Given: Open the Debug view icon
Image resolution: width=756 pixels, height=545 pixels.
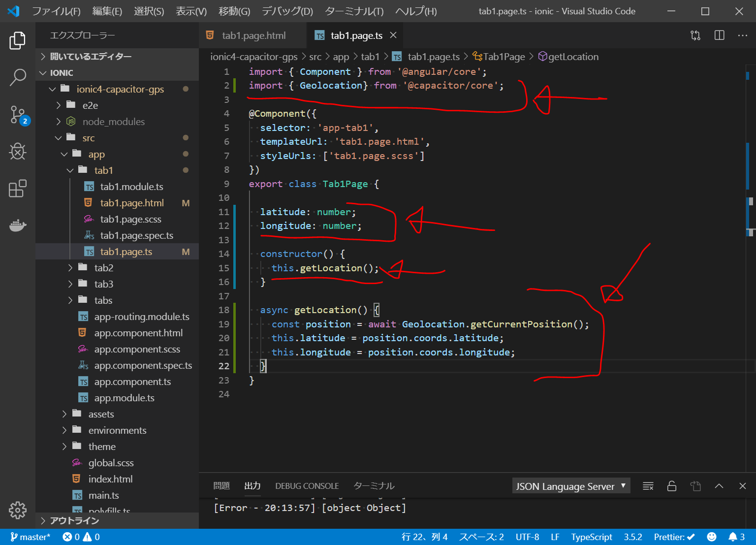Looking at the screenshot, I should (x=18, y=152).
